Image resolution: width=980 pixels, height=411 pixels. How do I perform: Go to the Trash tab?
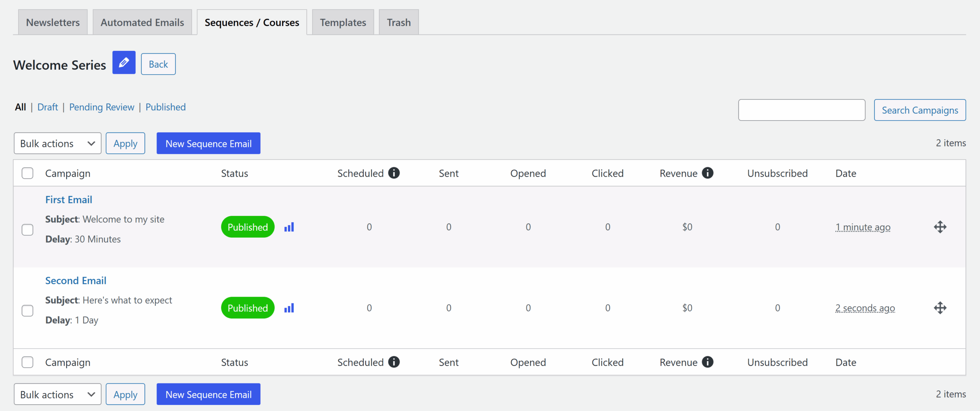pos(399,23)
